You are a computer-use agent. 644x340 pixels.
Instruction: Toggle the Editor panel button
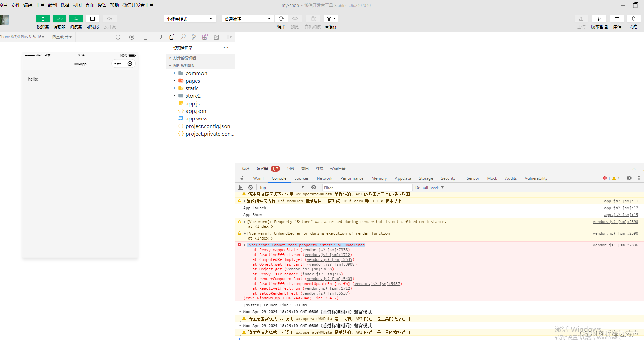[x=59, y=19]
